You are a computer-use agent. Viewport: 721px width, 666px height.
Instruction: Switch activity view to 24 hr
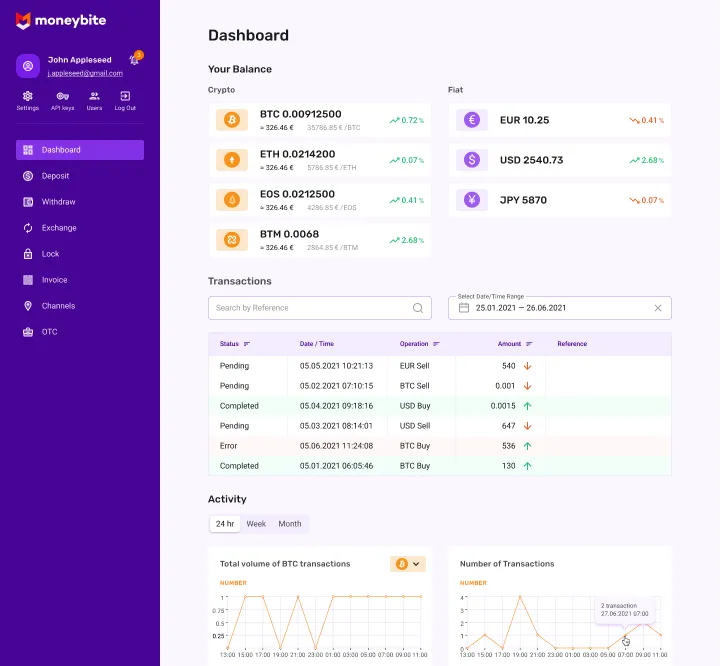pos(225,524)
